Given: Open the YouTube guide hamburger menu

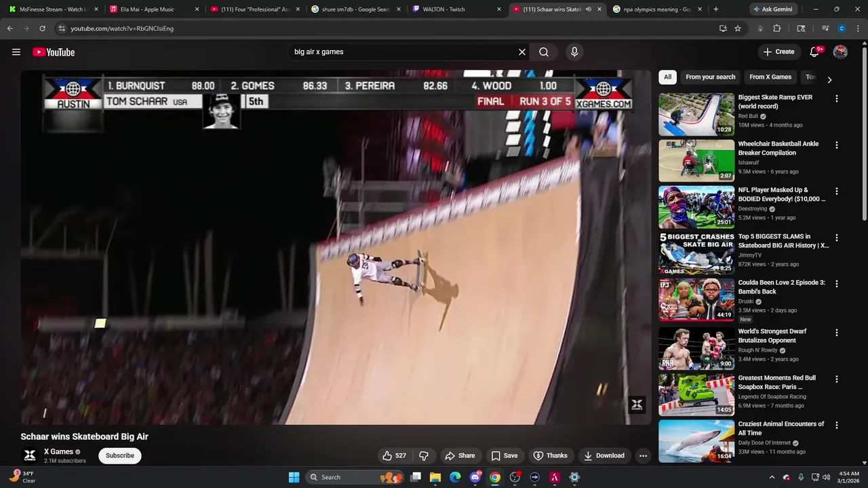Looking at the screenshot, I should click(x=16, y=52).
